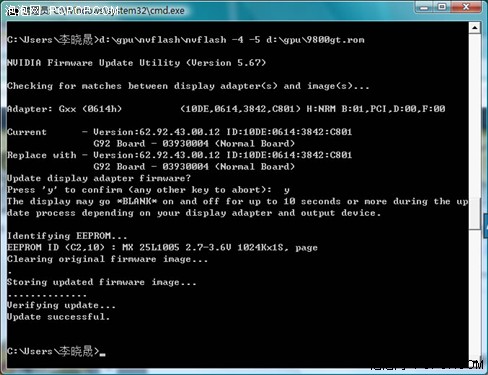Click the nvflash command line text
Image resolution: width=488 pixels, height=375 pixels.
[x=186, y=40]
